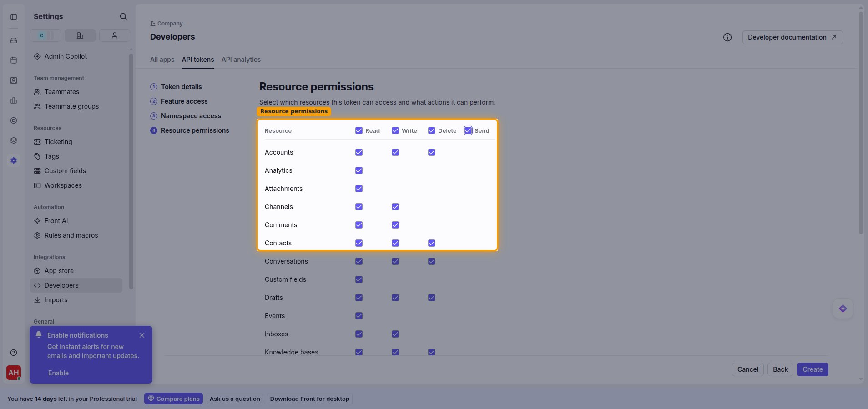Search settings with the magnifier icon
Screen dimensions: 868x409
(x=123, y=17)
